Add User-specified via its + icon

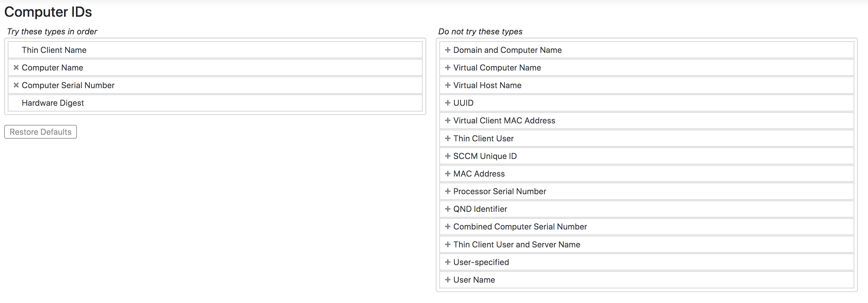(447, 262)
